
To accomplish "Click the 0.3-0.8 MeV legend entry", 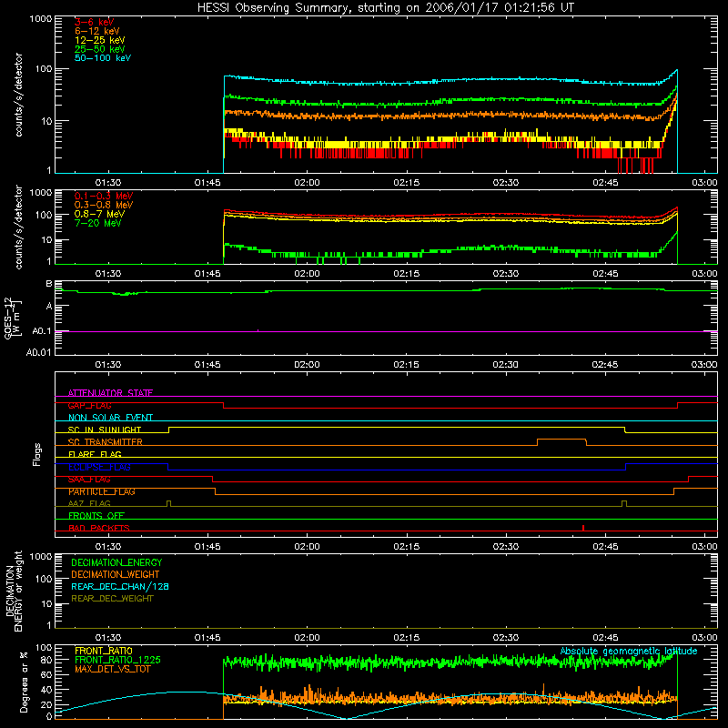I will coord(104,205).
